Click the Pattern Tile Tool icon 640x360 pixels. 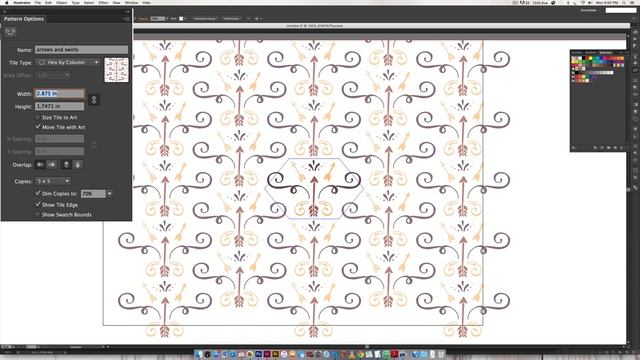click(x=11, y=32)
